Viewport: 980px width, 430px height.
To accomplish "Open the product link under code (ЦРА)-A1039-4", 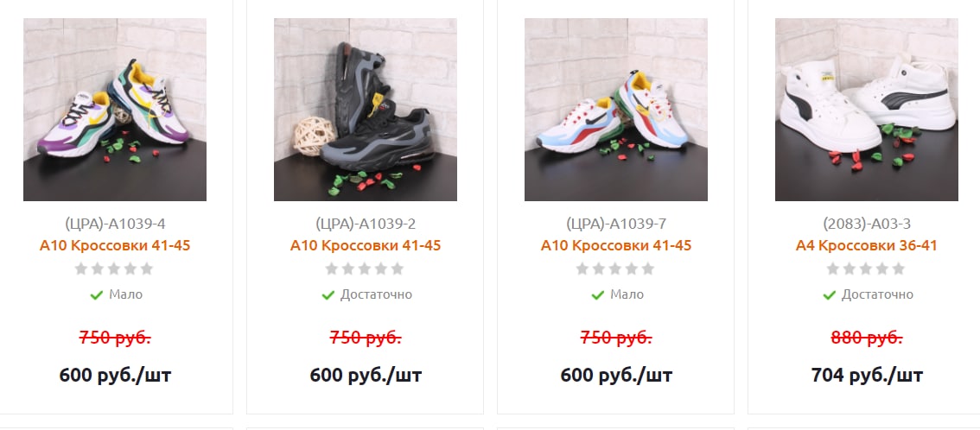I will tap(115, 245).
